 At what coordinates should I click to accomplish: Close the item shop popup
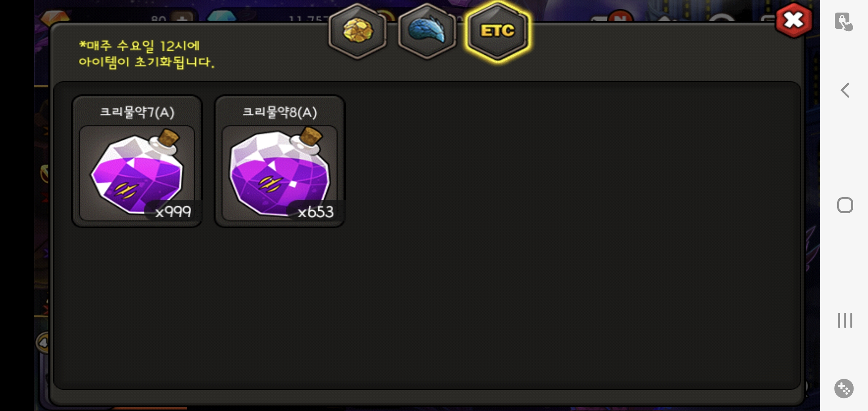point(794,21)
